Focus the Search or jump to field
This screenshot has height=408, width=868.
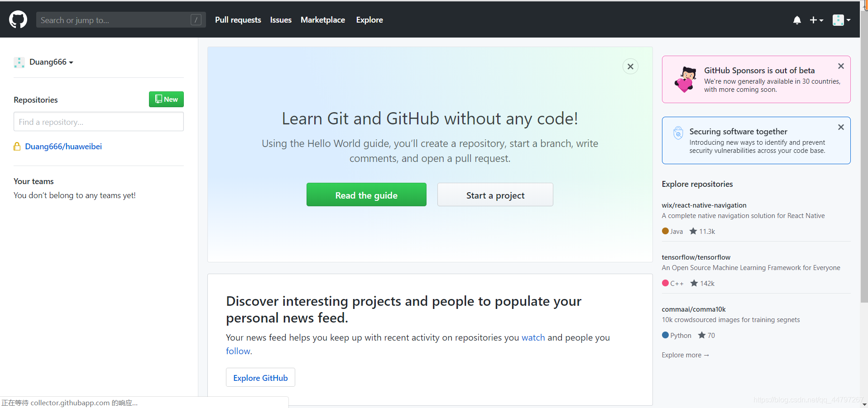tap(121, 20)
